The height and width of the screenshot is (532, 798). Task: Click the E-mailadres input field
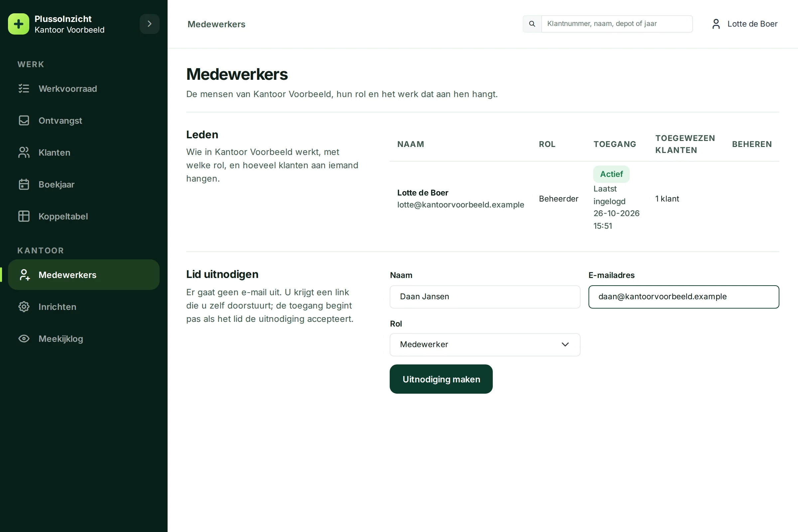(684, 297)
